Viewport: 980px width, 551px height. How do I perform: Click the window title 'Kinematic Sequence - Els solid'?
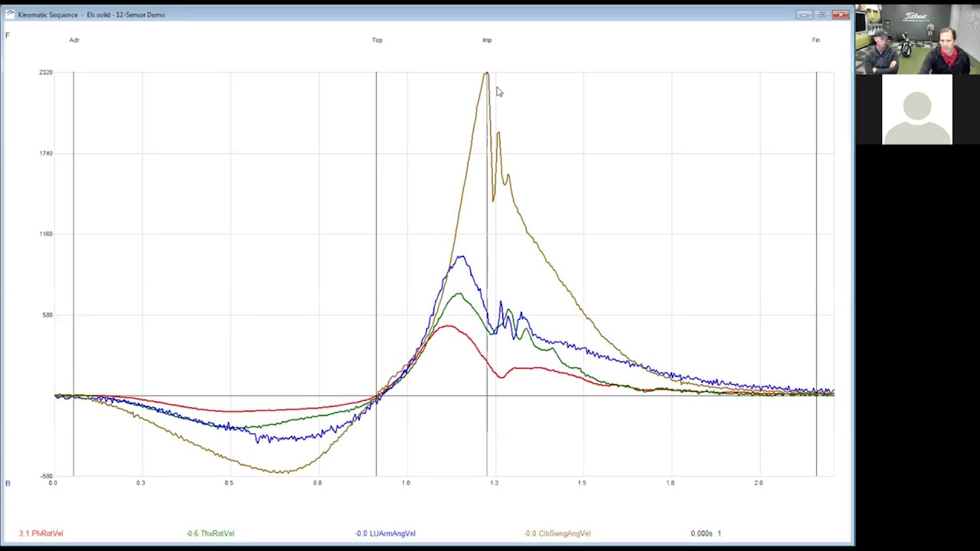click(x=64, y=15)
